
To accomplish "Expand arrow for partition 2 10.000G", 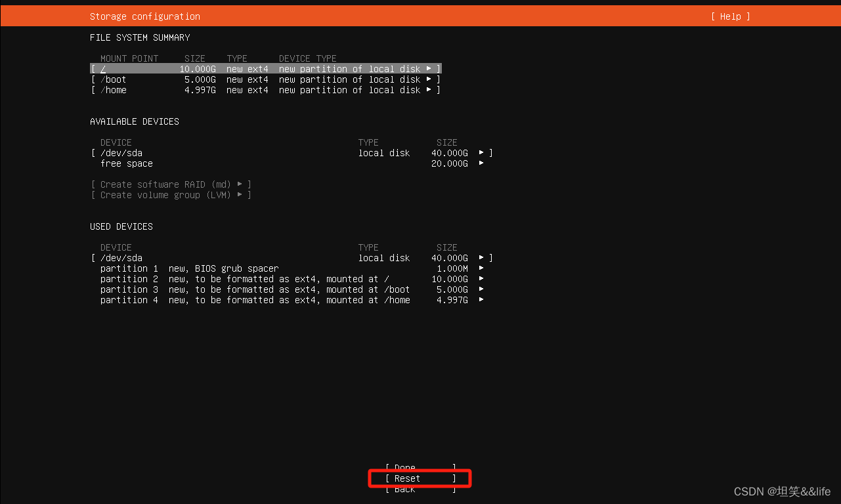I will point(481,279).
